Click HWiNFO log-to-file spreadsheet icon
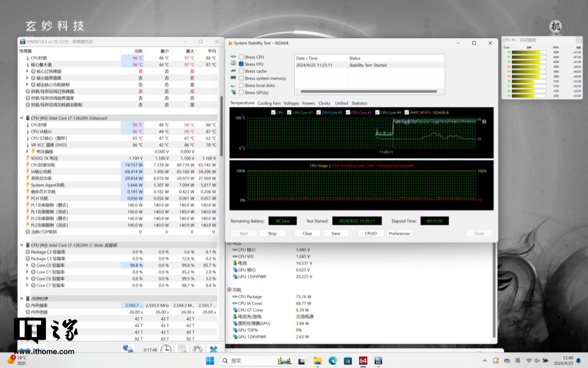 [182, 349]
